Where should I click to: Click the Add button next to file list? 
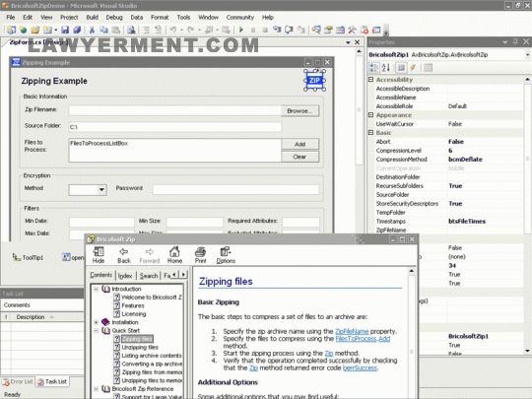299,144
